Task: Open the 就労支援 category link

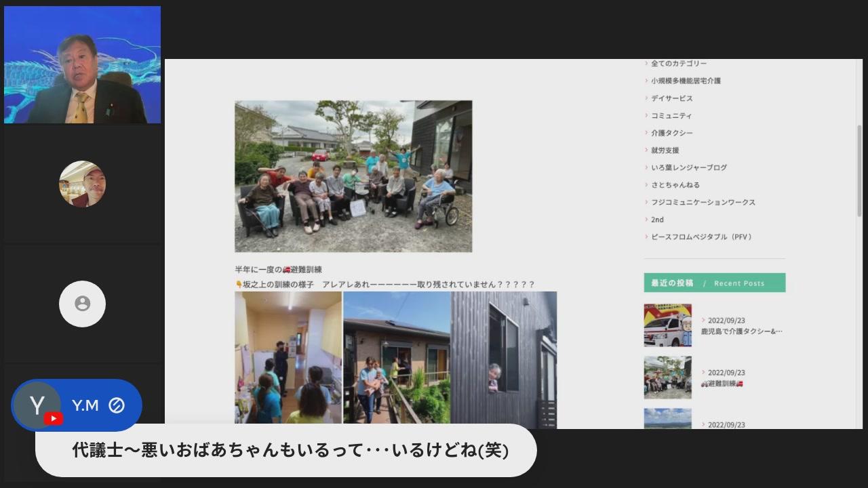Action: [665, 150]
